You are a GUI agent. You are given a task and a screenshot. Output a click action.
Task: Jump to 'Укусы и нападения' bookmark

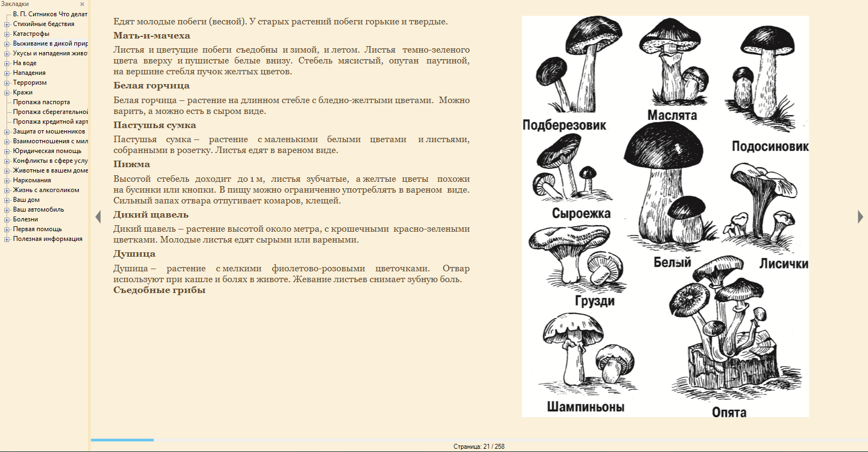tap(50, 53)
